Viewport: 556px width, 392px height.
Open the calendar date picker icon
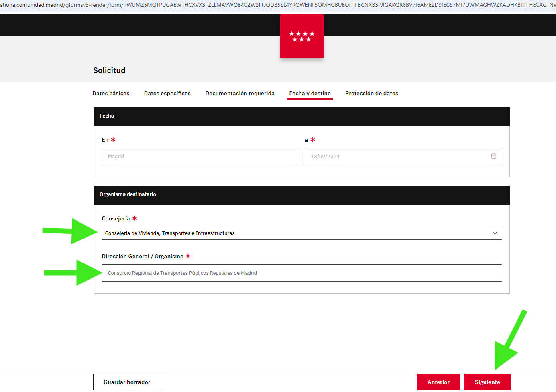tap(493, 156)
